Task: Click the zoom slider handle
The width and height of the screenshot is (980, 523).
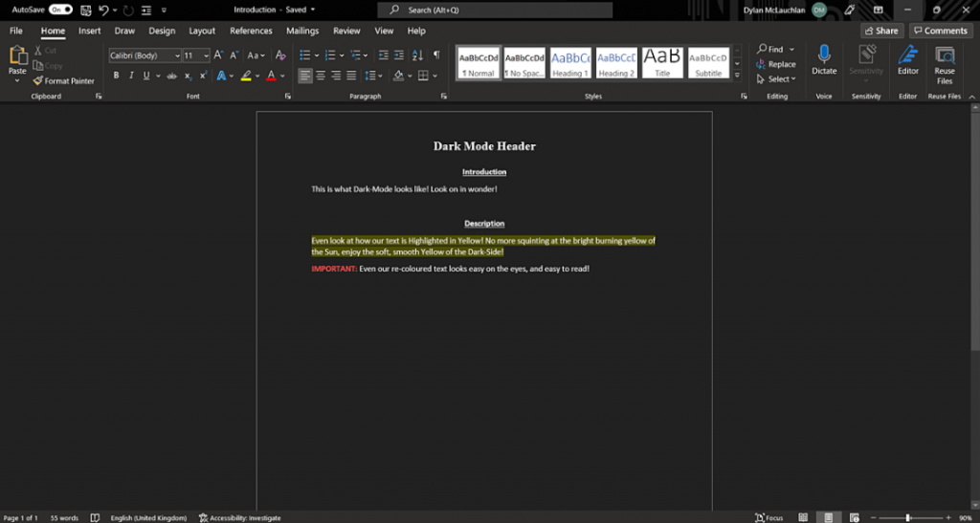Action: [907, 518]
